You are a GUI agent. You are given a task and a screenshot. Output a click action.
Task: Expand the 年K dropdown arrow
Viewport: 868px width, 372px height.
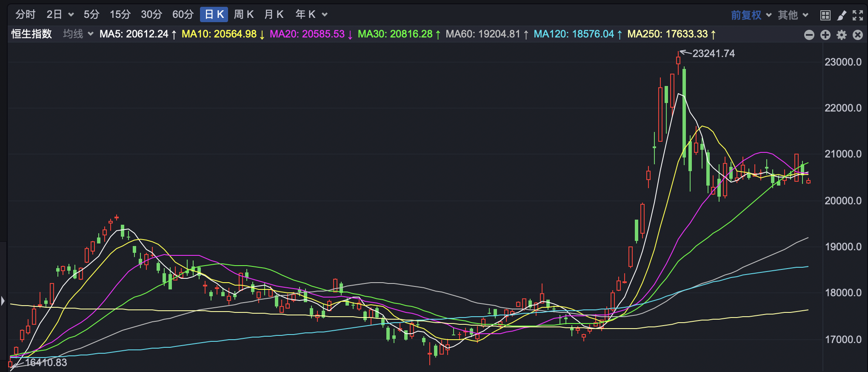coord(325,15)
